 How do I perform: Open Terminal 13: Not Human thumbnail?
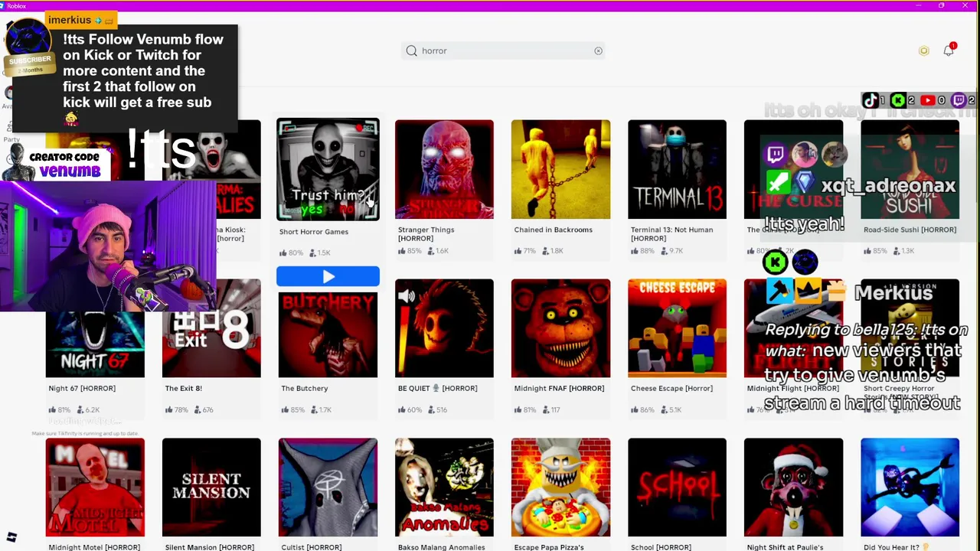pos(677,169)
